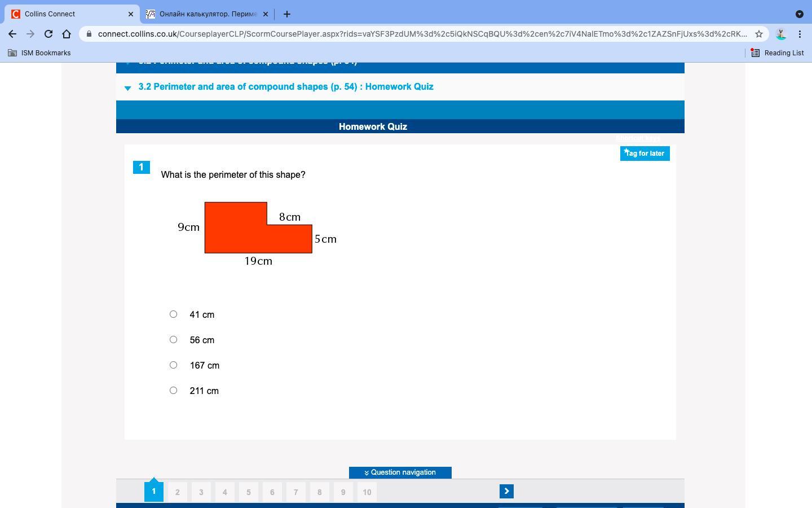Open the tab search dropdown arrow
The image size is (812, 508).
(799, 14)
